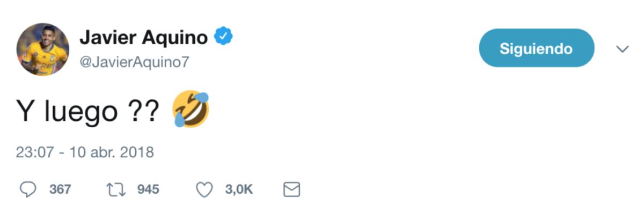View the 945 retweets count
The image size is (644, 219).
pyautogui.click(x=148, y=189)
